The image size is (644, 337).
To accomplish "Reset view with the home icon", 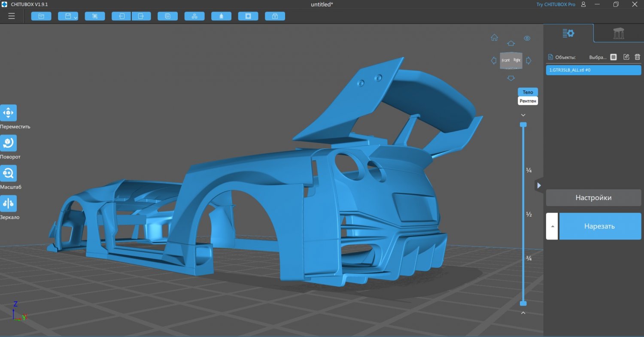I will point(495,38).
